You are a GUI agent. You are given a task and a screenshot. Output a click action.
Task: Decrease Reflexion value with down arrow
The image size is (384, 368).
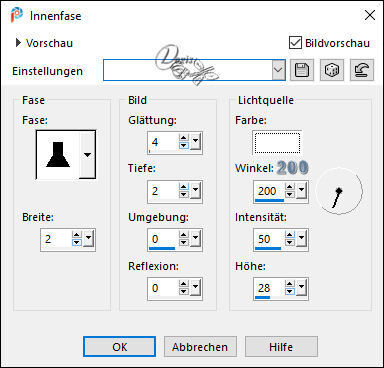pyautogui.click(x=184, y=291)
